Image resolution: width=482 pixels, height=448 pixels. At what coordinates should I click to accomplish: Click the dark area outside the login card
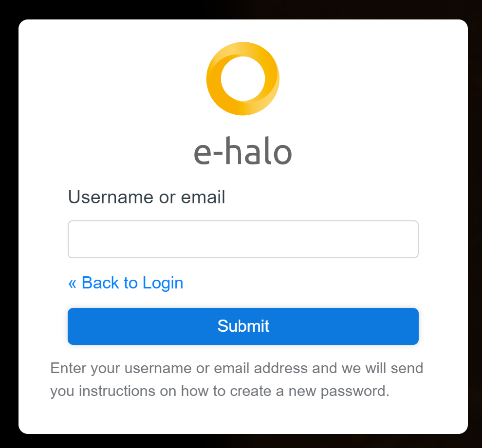9,224
